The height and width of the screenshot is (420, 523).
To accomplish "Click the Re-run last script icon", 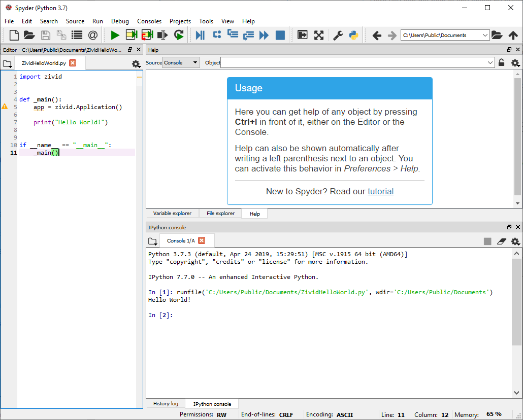I will [178, 35].
